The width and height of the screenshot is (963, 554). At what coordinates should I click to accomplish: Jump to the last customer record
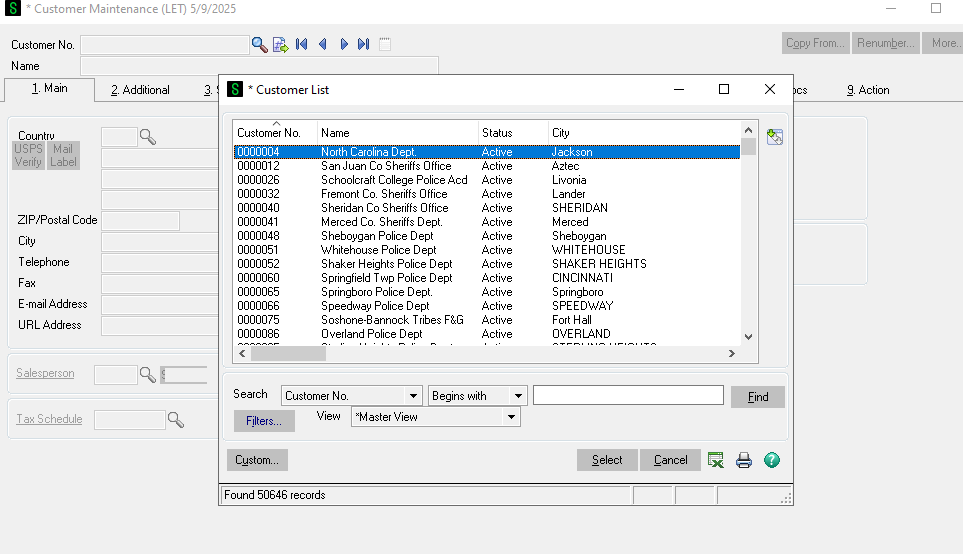click(x=364, y=44)
